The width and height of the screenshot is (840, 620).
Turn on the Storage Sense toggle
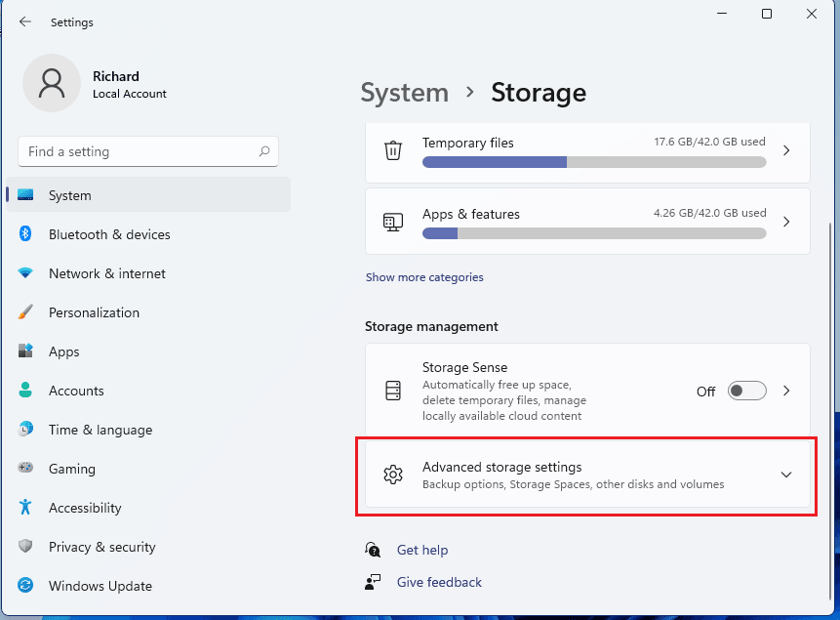747,391
